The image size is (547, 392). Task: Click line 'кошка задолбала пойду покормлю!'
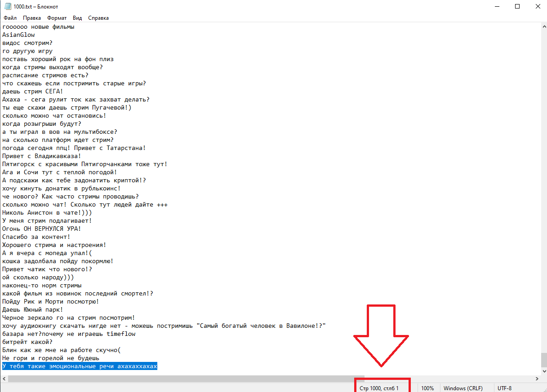point(58,261)
